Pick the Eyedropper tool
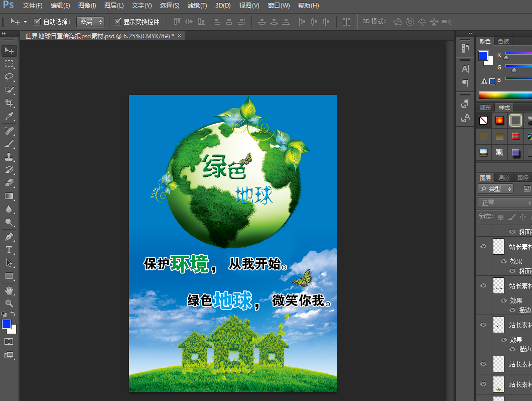Screen dimensions: 532x401 pyautogui.click(x=9, y=117)
